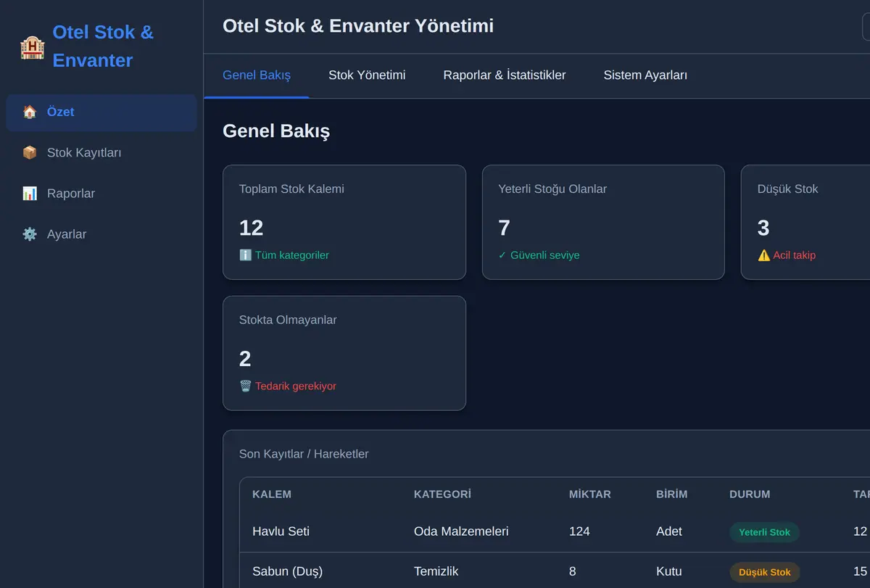Click the Sabun (Duş) item name
This screenshot has height=588, width=870.
pyautogui.click(x=287, y=571)
